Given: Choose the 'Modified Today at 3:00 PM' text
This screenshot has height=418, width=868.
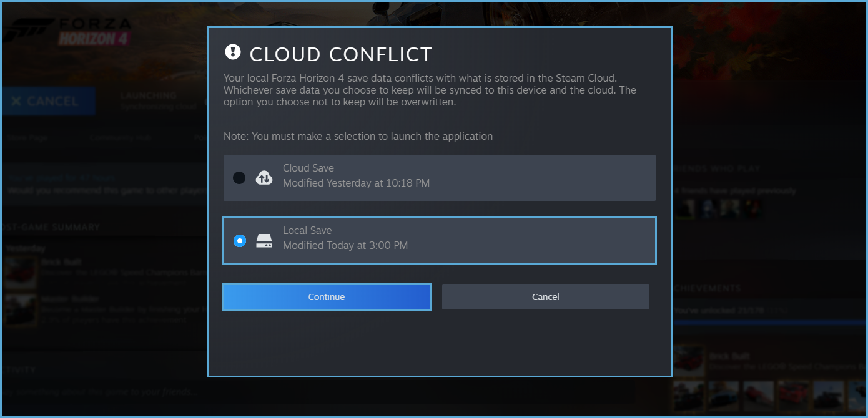Looking at the screenshot, I should (345, 246).
